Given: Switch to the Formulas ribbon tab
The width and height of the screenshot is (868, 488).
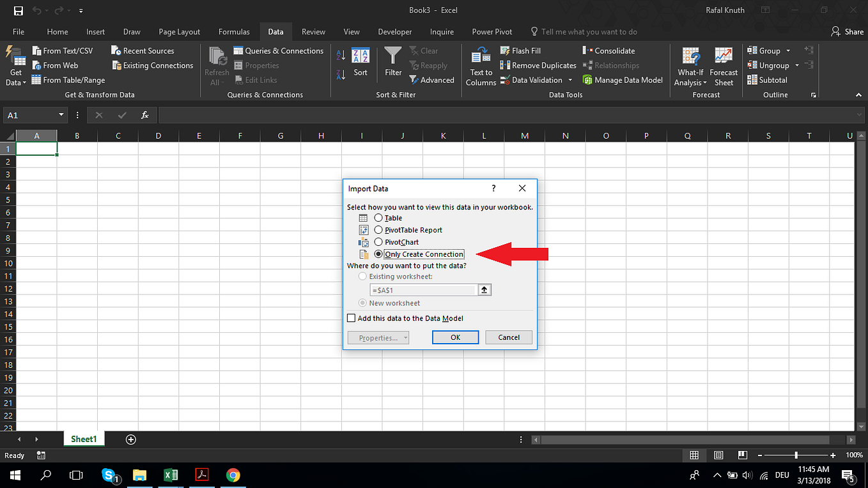Looking at the screenshot, I should (x=234, y=31).
